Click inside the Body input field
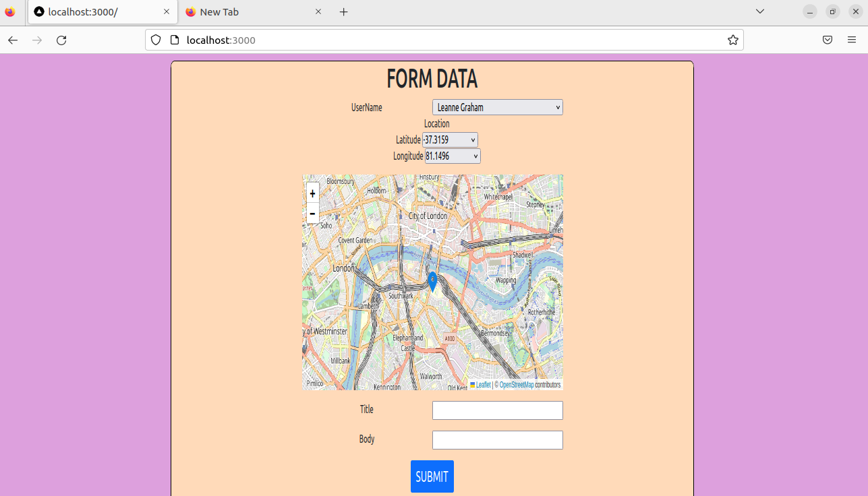The width and height of the screenshot is (868, 496). click(497, 439)
